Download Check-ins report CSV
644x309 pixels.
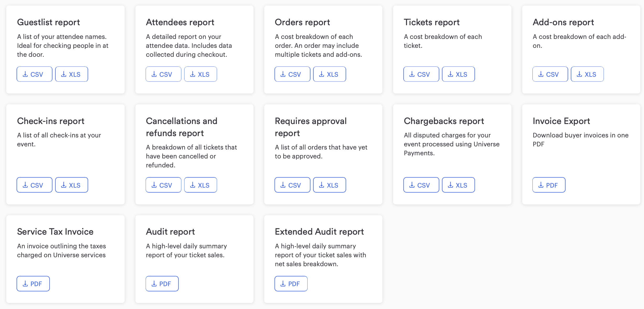point(34,185)
